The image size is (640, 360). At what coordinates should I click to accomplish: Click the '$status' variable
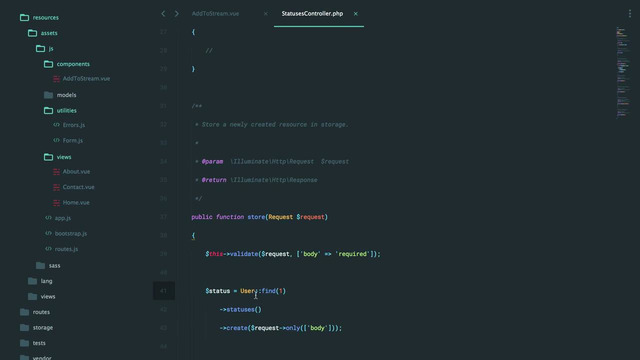[218, 291]
